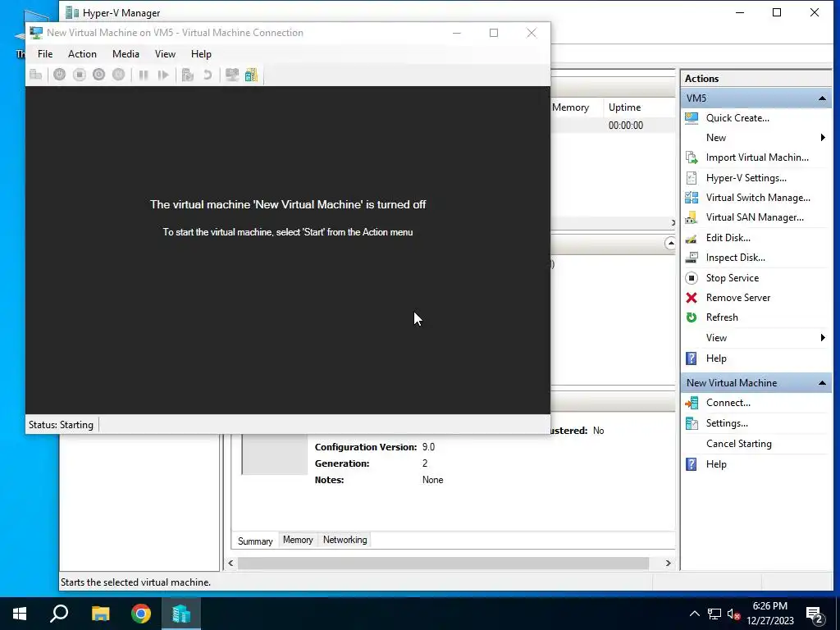Click the Revert toolbar icon
Screen dimensions: 840x630
[208, 75]
